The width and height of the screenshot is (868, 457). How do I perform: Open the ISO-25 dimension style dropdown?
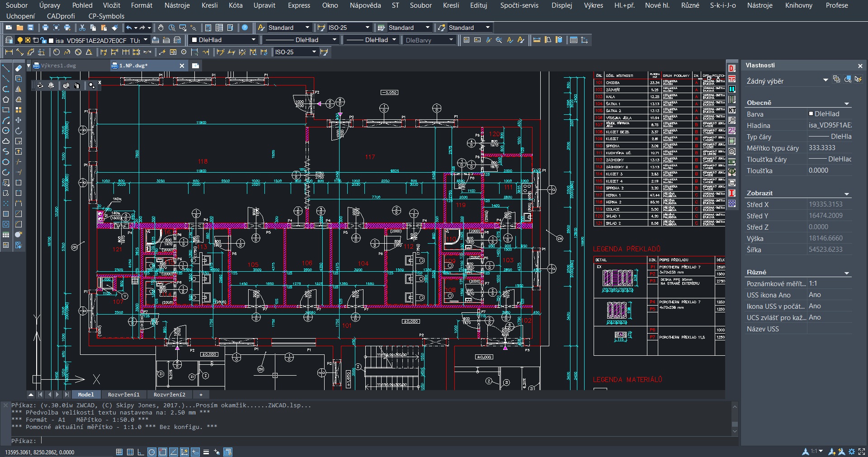point(349,28)
